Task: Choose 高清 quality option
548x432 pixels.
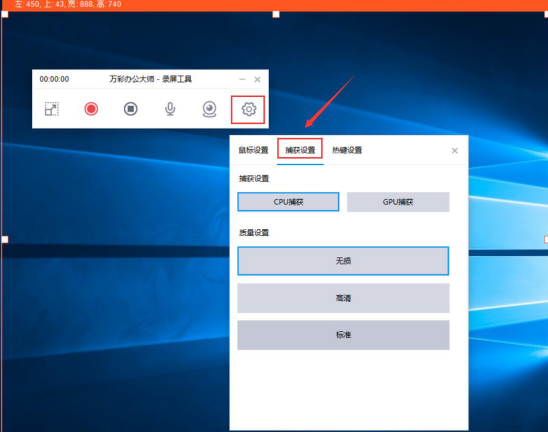Action: [343, 298]
